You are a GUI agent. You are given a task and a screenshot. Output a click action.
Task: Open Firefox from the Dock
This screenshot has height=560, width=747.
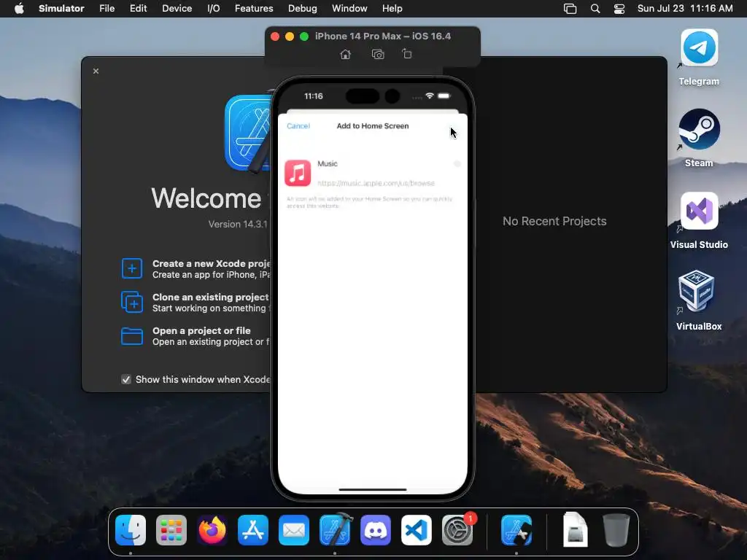tap(212, 530)
